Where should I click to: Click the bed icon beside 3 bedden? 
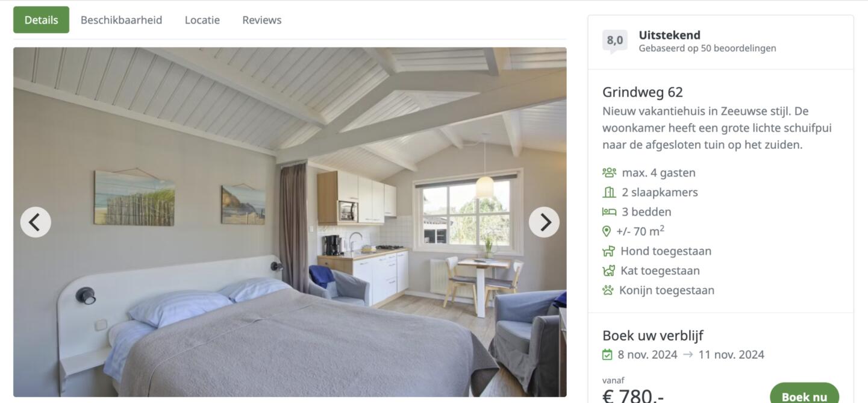point(609,211)
